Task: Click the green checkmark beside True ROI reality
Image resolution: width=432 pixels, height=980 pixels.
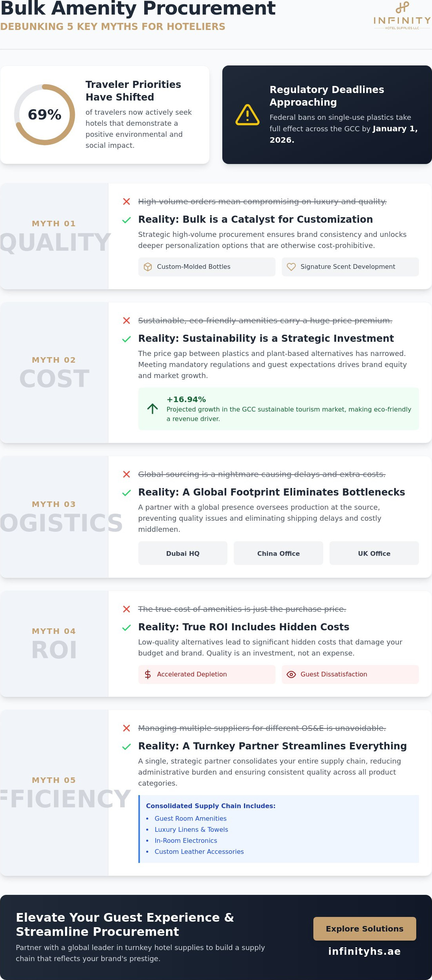Action: point(127,628)
